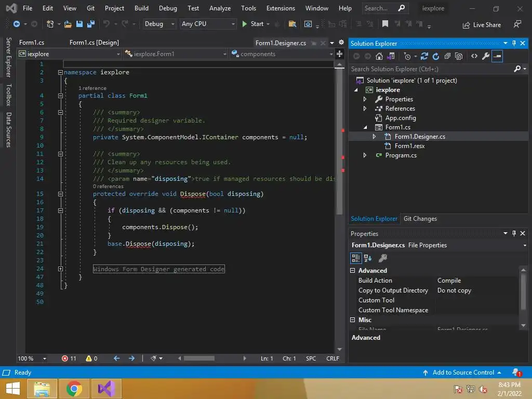The image size is (532, 399).
Task: Click the editor split window handle icon
Action: pyautogui.click(x=339, y=54)
